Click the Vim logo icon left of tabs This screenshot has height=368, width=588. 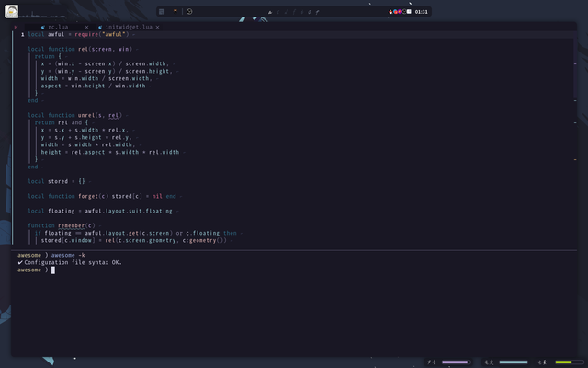[16, 27]
